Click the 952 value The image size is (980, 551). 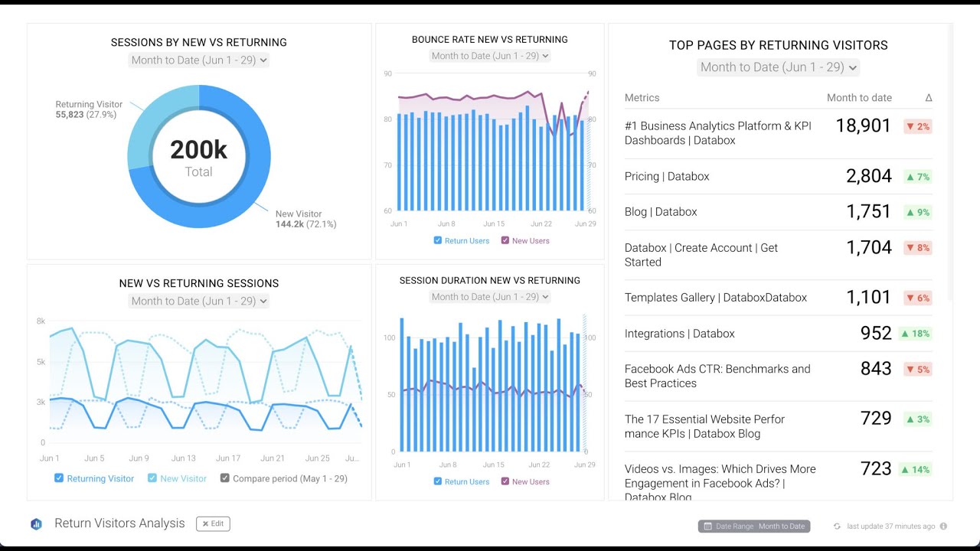pyautogui.click(x=876, y=333)
